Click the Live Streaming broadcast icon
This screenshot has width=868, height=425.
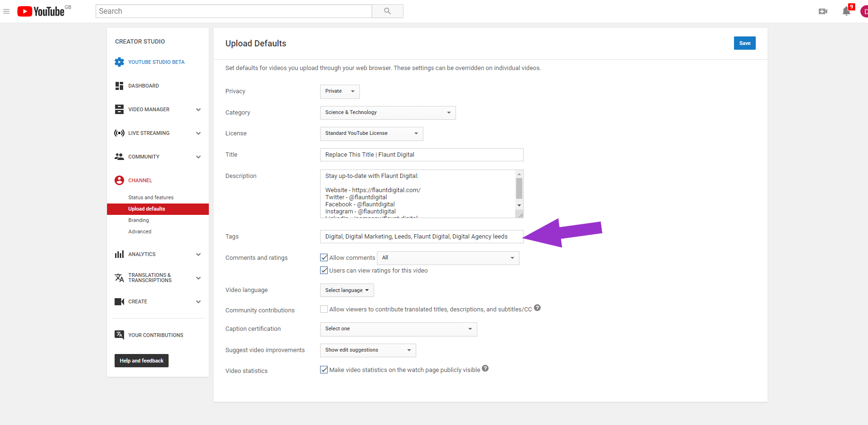(119, 133)
